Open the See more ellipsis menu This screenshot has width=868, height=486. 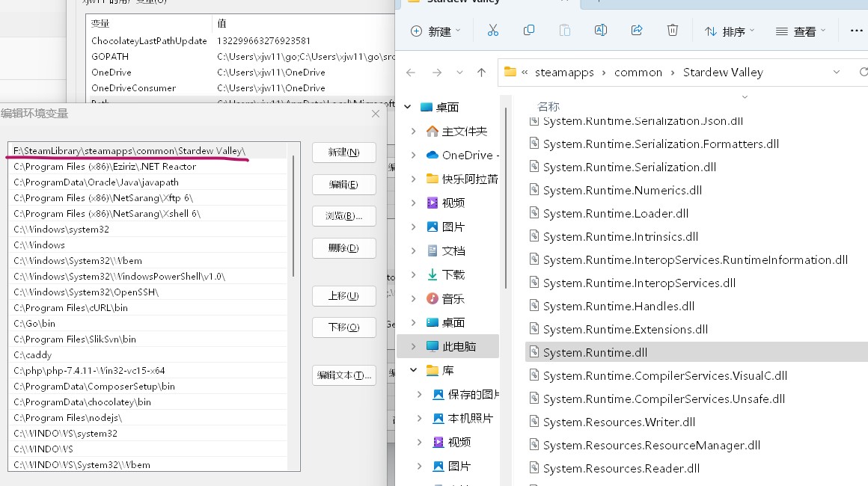tap(857, 30)
